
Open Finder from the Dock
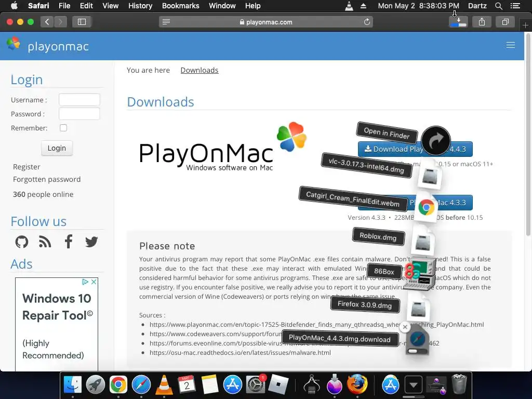point(73,385)
